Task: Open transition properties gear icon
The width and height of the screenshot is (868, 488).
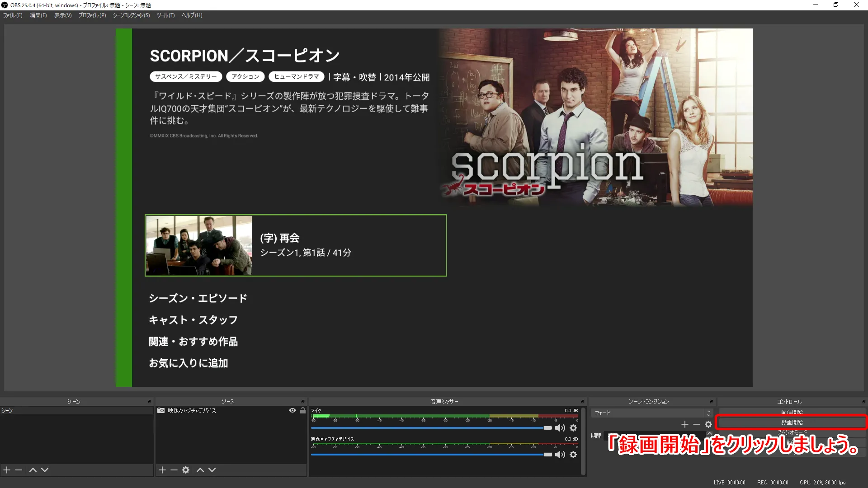Action: [708, 424]
